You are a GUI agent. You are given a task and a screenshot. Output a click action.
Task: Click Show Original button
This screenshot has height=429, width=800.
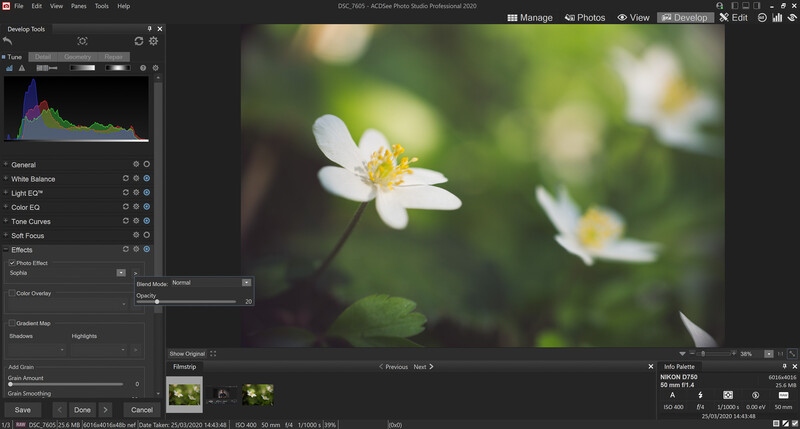(187, 354)
